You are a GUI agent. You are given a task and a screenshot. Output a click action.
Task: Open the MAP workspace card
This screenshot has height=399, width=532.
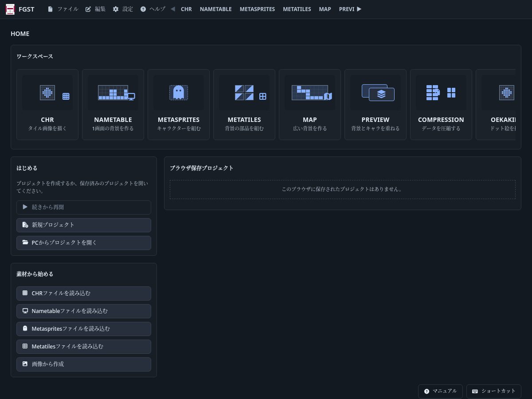tap(310, 105)
